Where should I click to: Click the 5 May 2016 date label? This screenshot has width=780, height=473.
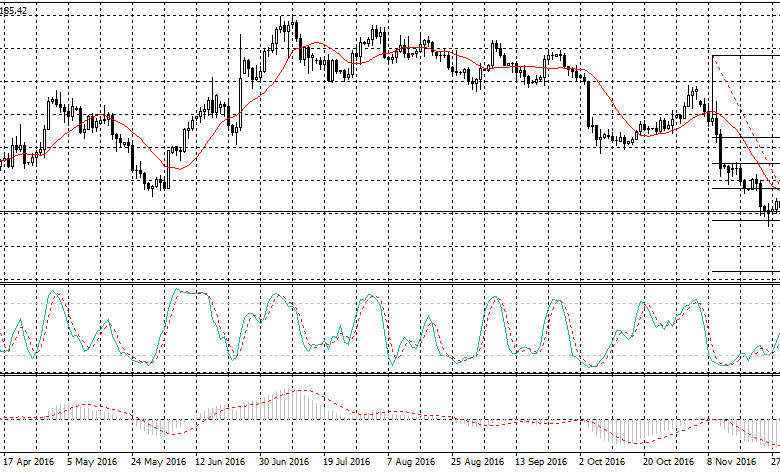(x=90, y=463)
